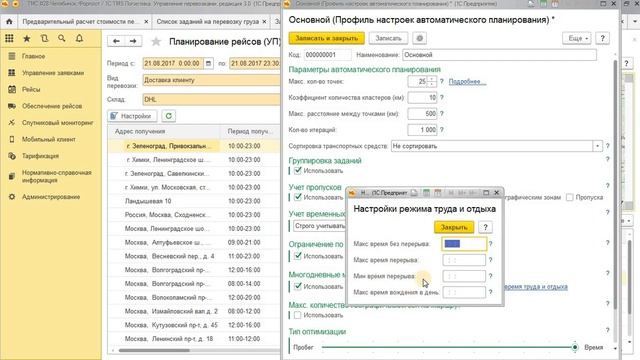Viewport: 640px width, 360px height.
Task: Close the Список заданий на перевозку tab
Action: 264,21
